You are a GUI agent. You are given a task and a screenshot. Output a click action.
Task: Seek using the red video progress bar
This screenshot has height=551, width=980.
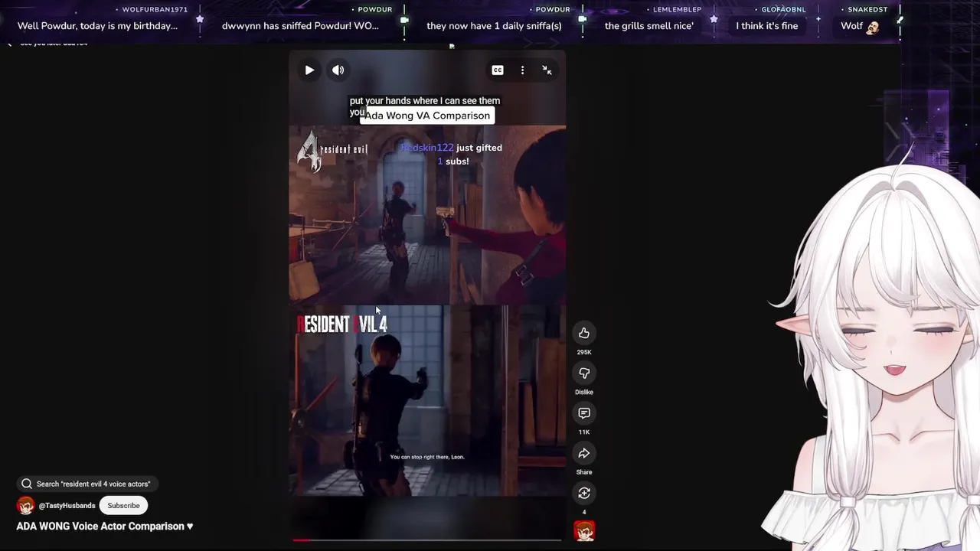click(x=427, y=540)
